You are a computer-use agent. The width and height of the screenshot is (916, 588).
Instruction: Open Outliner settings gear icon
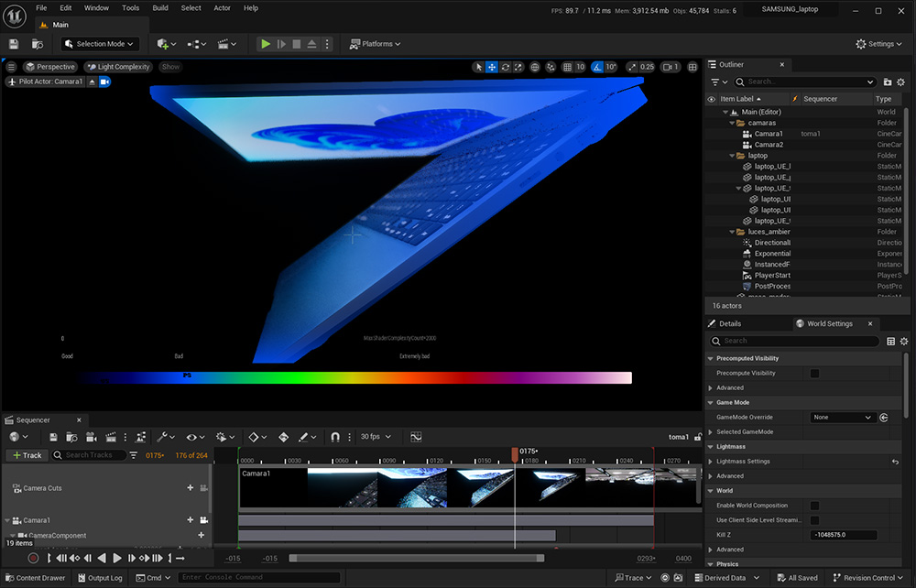pos(902,82)
